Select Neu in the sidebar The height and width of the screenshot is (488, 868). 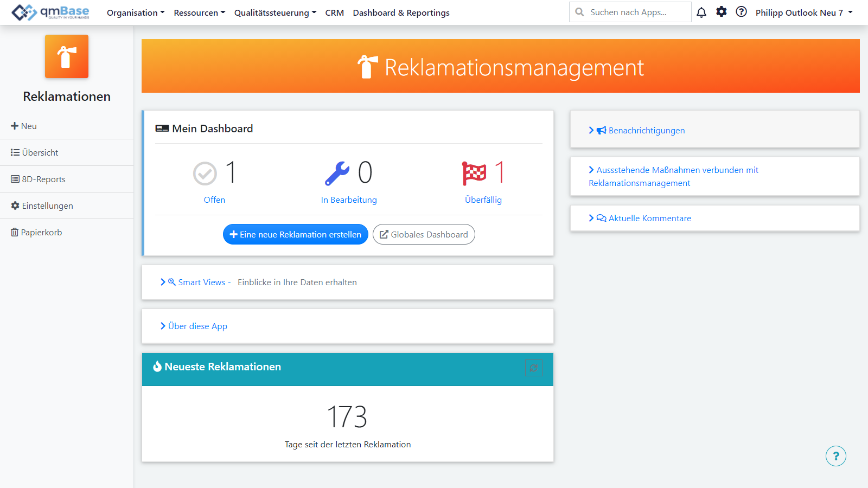[67, 126]
